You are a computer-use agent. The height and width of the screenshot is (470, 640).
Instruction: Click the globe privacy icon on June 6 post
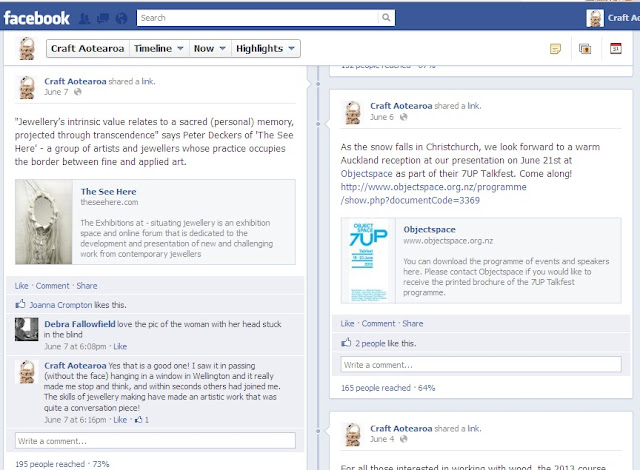coord(403,117)
